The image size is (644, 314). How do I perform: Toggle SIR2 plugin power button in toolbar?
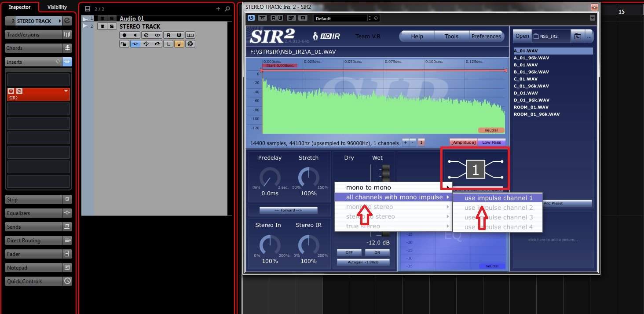click(x=251, y=18)
